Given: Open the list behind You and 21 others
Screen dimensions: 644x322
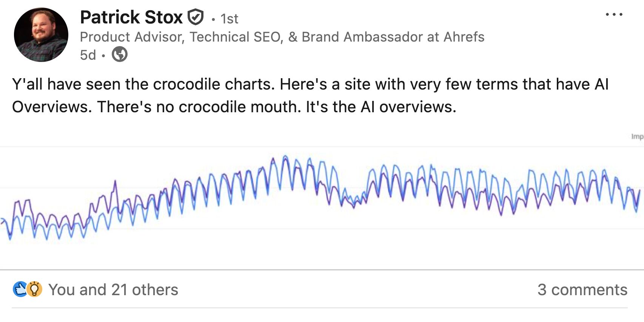Looking at the screenshot, I should click(114, 289).
